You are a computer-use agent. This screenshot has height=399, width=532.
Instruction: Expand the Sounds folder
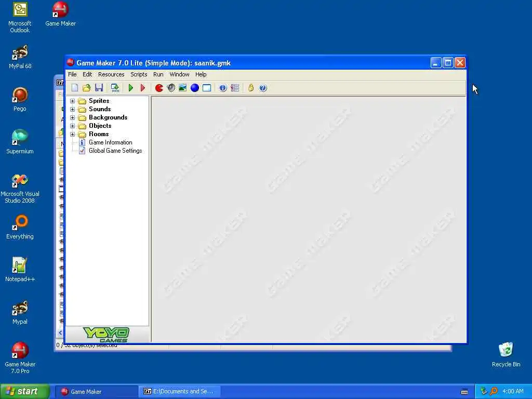pyautogui.click(x=72, y=109)
